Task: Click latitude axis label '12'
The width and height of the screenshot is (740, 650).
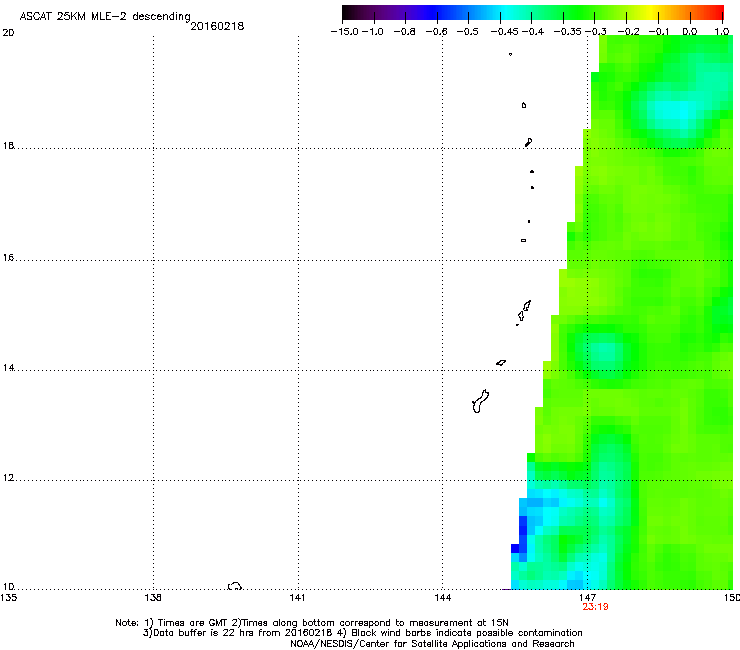Action: [x=8, y=478]
